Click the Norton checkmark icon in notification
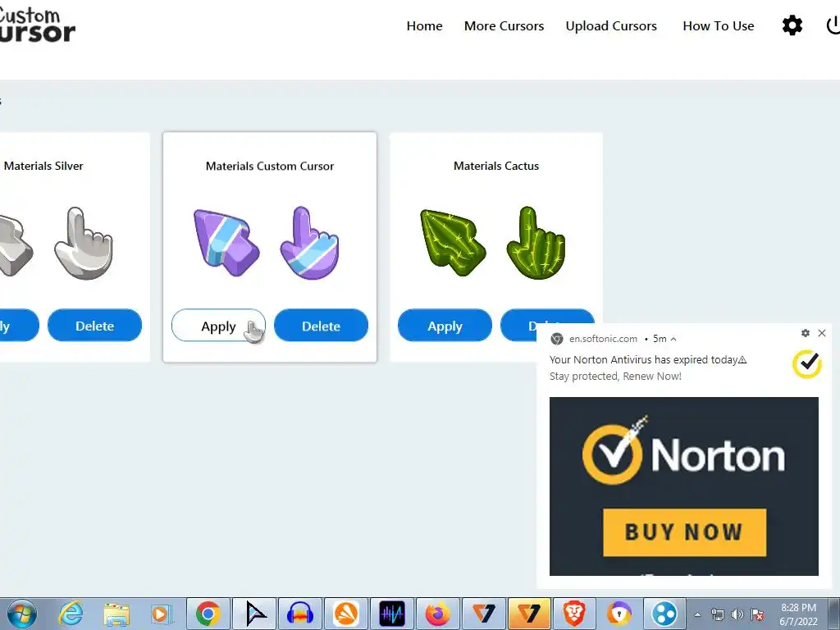Image resolution: width=840 pixels, height=630 pixels. pyautogui.click(x=807, y=364)
